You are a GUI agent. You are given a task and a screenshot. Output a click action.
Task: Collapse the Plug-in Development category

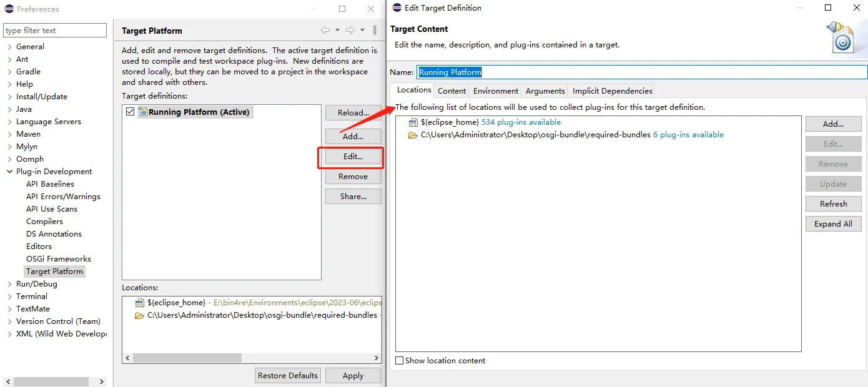[9, 172]
